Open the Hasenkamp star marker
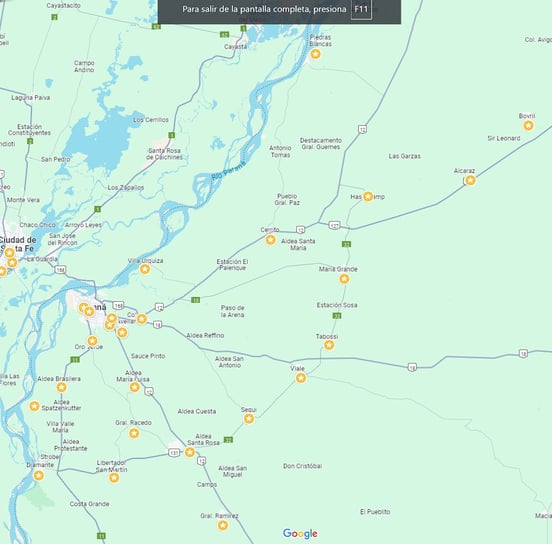 coord(368,196)
